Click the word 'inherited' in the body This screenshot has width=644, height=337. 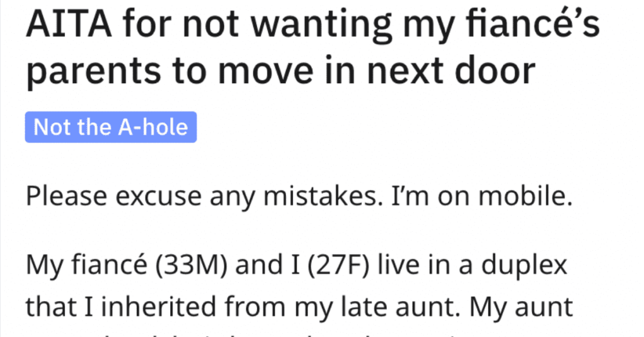click(159, 307)
